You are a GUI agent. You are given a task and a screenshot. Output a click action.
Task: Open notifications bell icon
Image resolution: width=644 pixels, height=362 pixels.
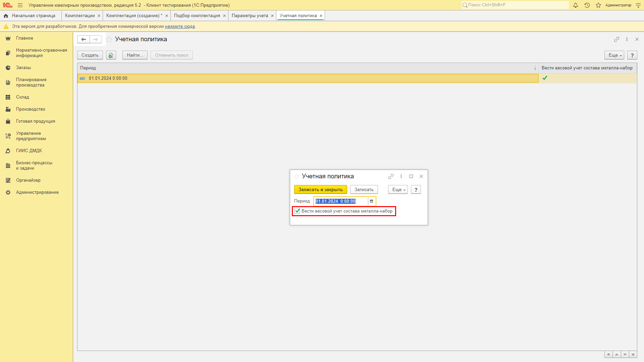tap(576, 5)
